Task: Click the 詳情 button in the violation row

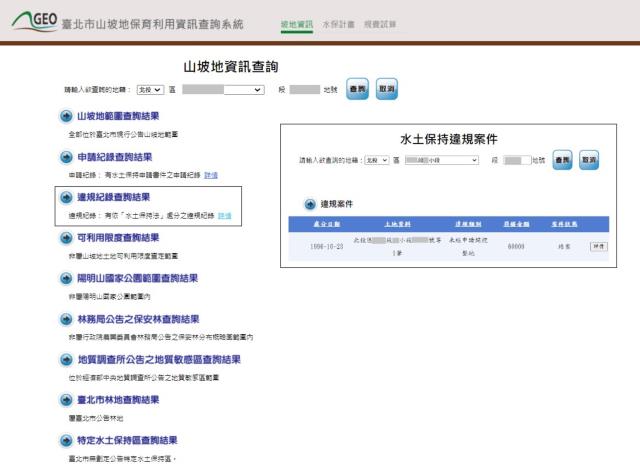Action: coord(599,246)
